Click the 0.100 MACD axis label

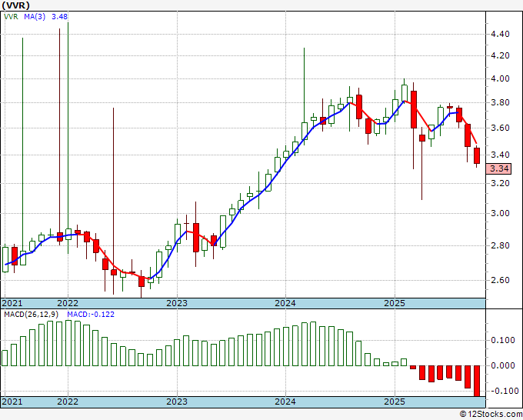503,340
